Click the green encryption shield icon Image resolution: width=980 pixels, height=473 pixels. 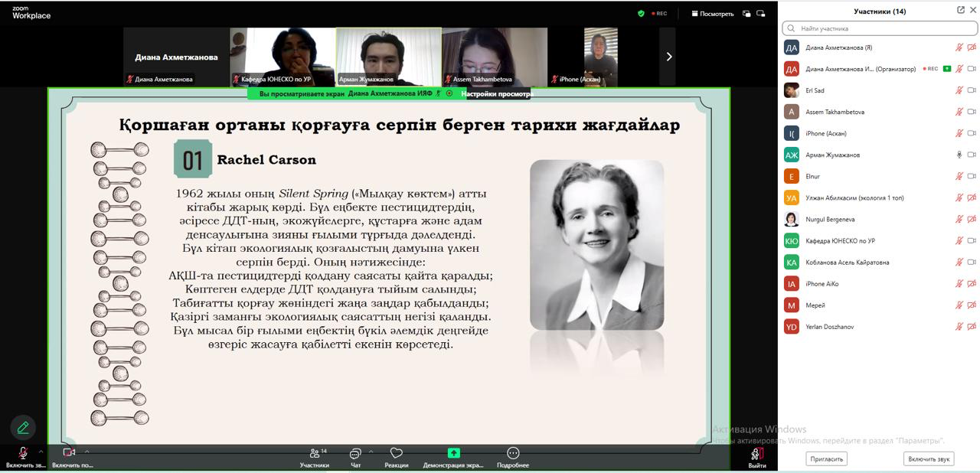641,13
